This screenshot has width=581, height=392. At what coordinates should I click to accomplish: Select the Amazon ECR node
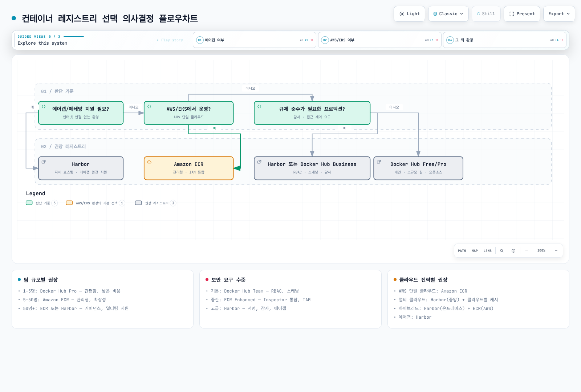tap(188, 168)
